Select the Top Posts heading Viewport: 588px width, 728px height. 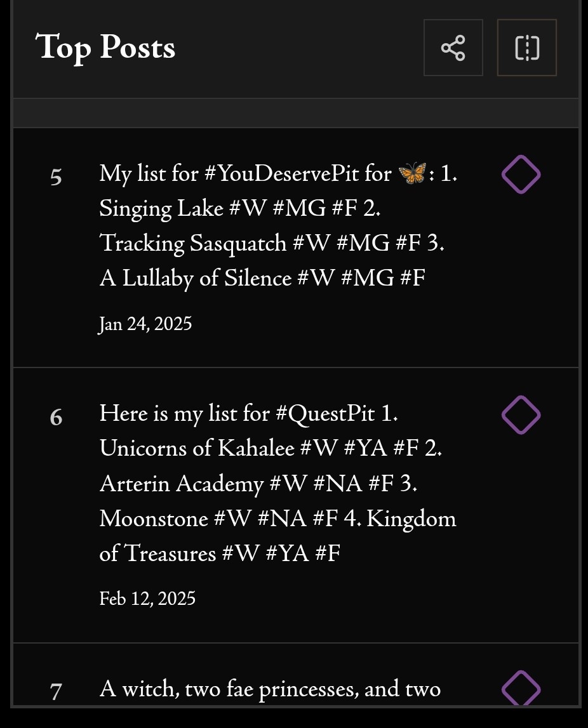[x=105, y=48]
